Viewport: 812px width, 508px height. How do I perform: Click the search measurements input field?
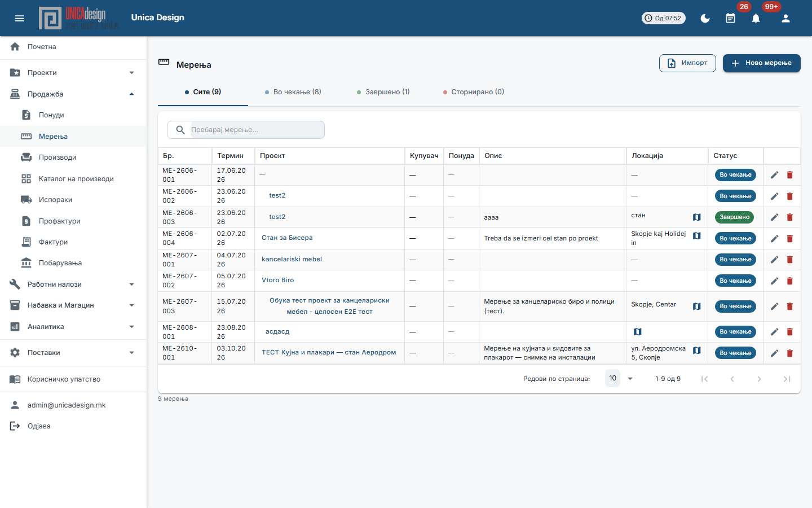point(246,130)
